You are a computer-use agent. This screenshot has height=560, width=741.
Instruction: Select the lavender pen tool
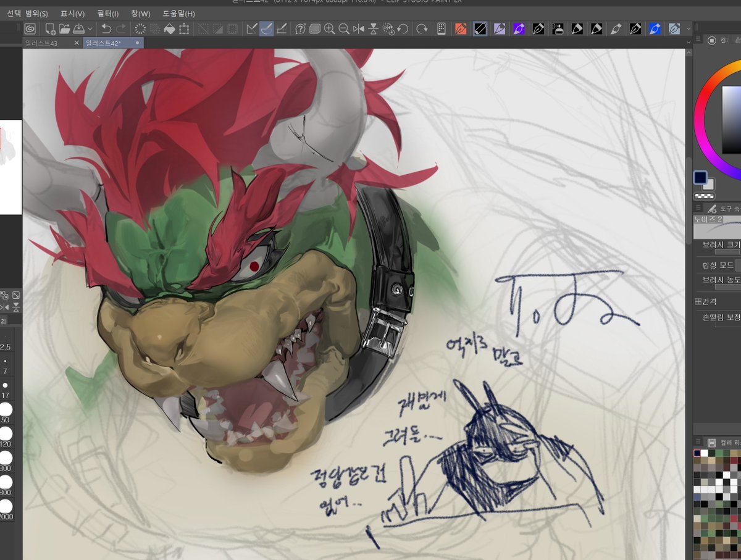click(499, 28)
